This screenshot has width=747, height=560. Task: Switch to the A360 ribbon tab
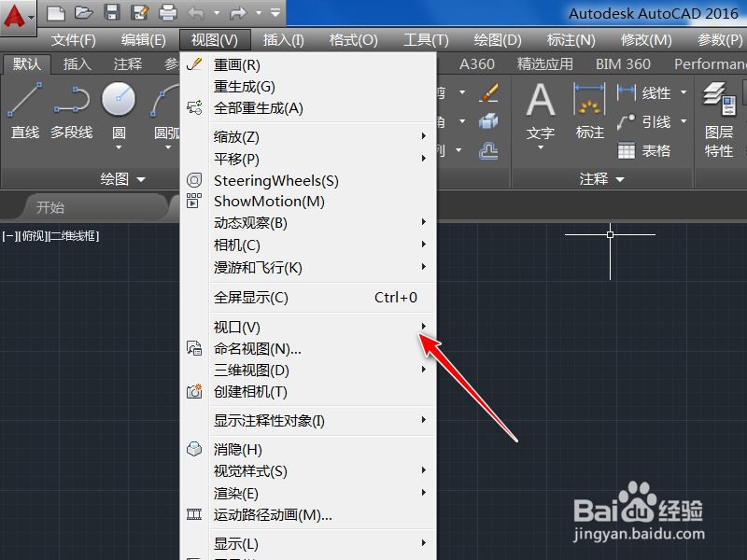[x=477, y=63]
